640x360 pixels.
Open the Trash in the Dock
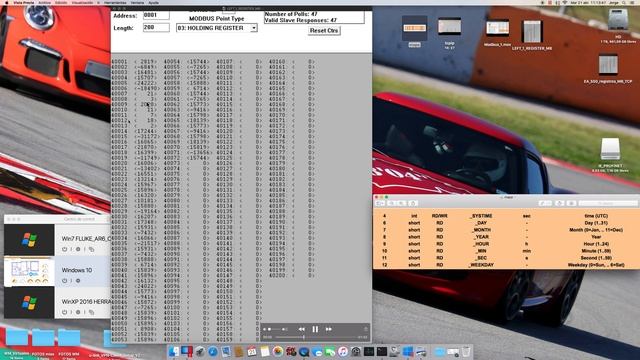click(x=466, y=351)
